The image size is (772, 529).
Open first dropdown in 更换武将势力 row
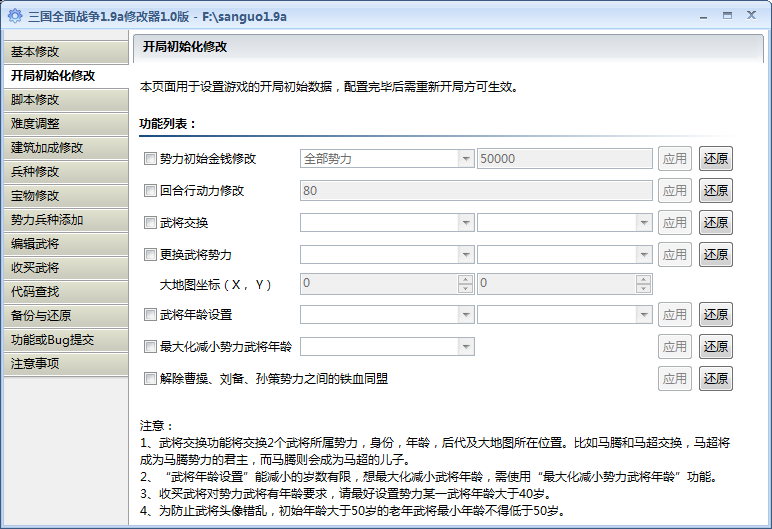click(x=387, y=255)
